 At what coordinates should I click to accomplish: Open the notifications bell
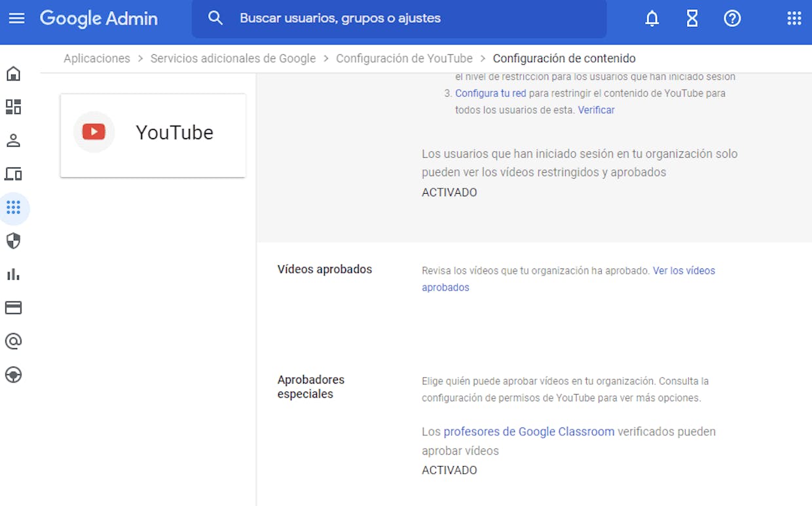[x=652, y=18]
